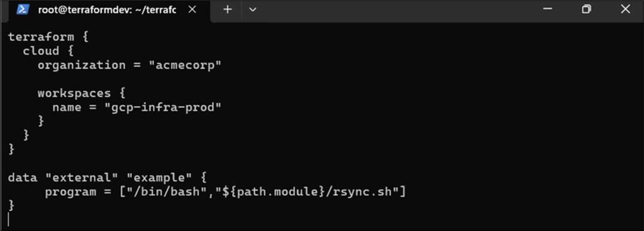The height and width of the screenshot is (231, 644).
Task: Minimize the terminal window
Action: (x=548, y=9)
